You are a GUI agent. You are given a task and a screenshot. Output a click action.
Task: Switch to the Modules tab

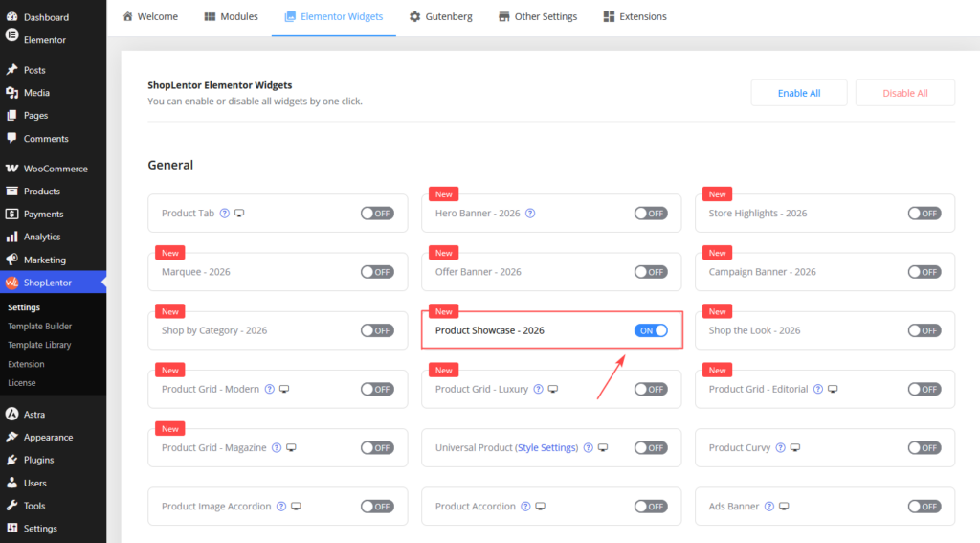pos(232,17)
